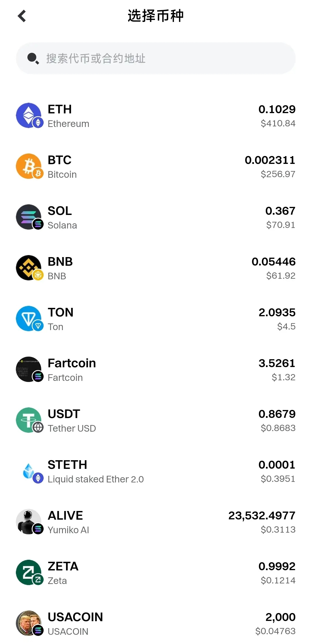Image resolution: width=311 pixels, height=644 pixels.
Task: Select the Tether USD label
Action: (72, 428)
